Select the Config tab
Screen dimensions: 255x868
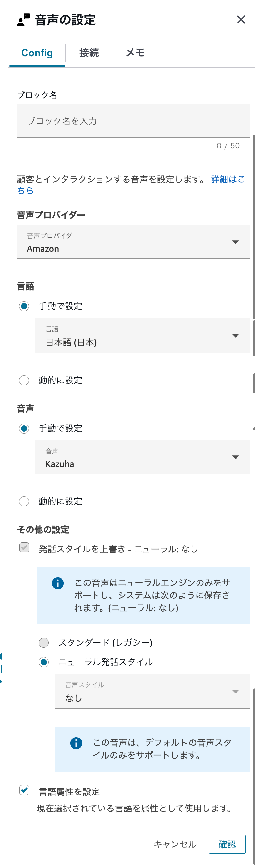[x=37, y=53]
